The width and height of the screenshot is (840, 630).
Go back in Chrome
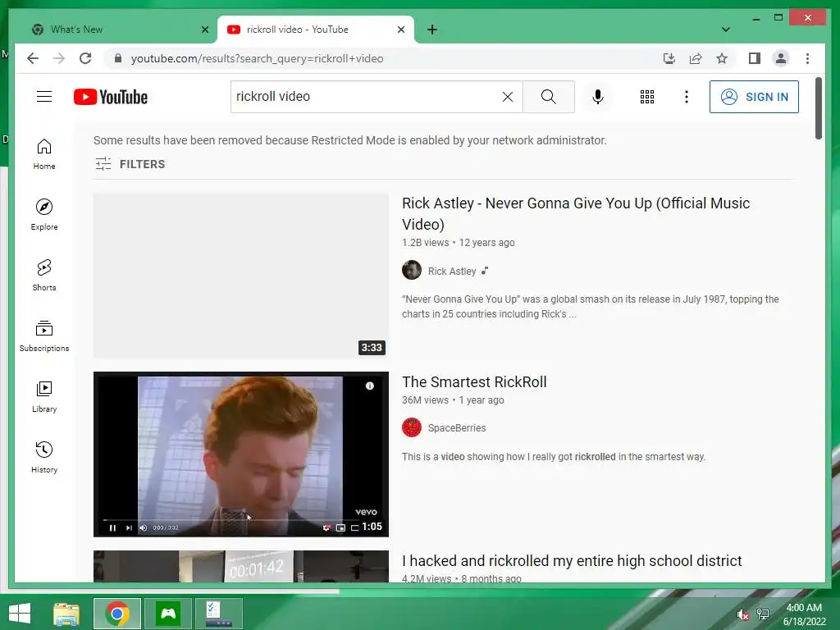[x=33, y=58]
